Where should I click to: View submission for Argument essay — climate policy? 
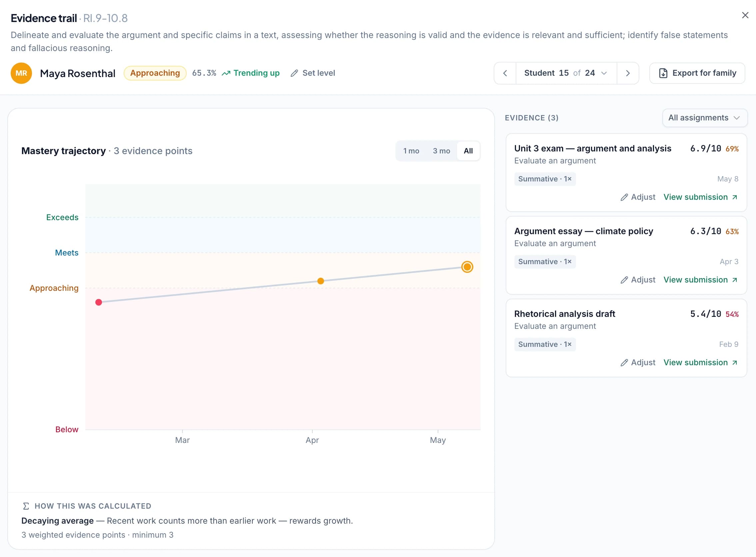[x=700, y=280]
